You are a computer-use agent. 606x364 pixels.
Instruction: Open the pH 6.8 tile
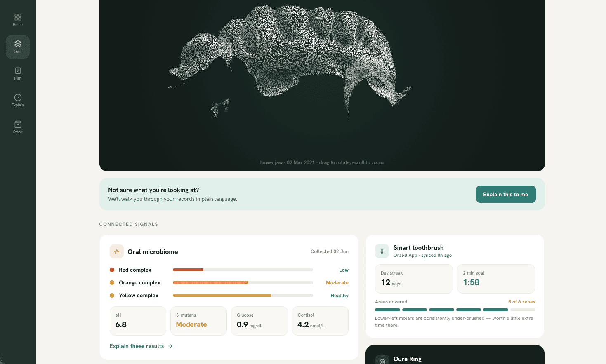coord(138,321)
